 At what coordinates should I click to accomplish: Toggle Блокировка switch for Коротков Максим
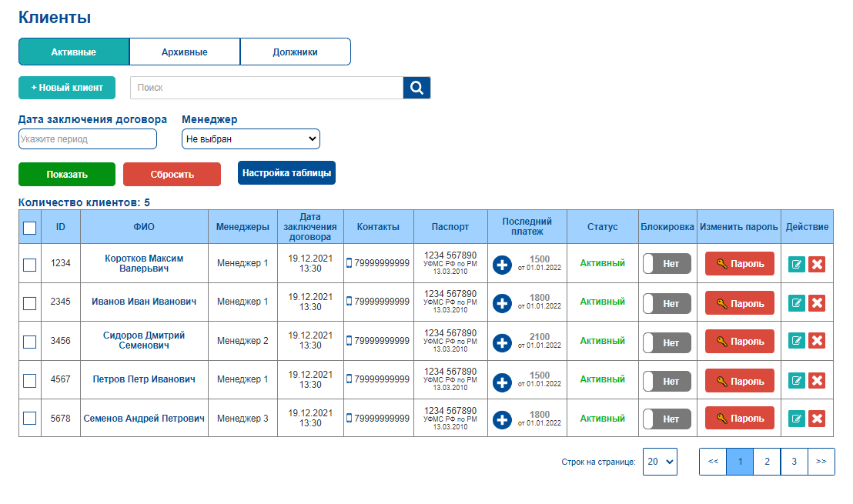667,264
